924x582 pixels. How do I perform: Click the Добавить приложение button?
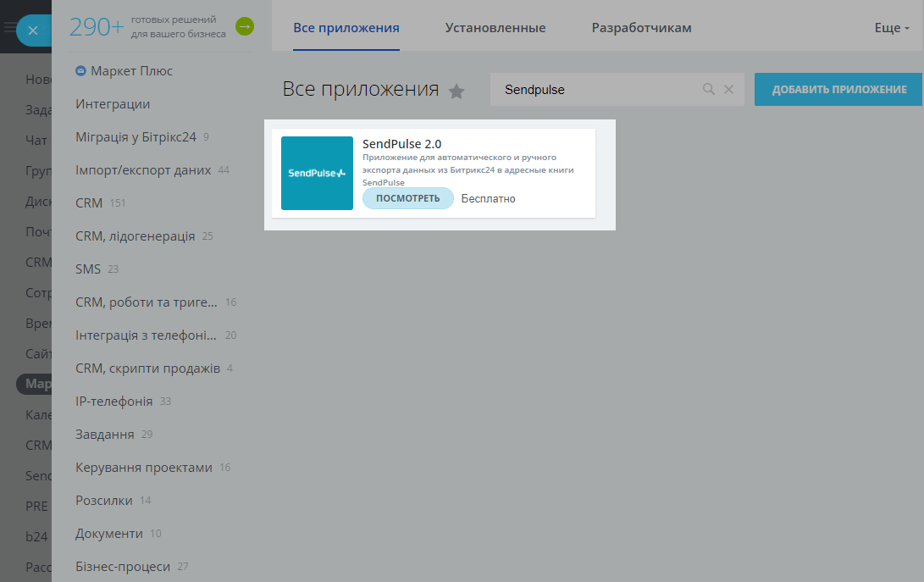click(x=838, y=90)
